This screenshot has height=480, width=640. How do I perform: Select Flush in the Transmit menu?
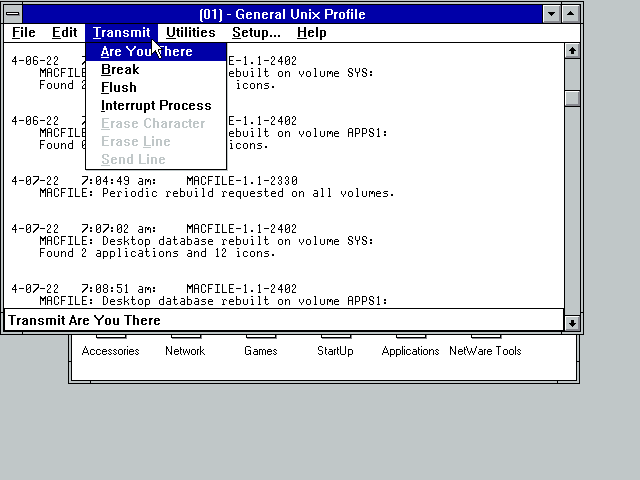click(x=156, y=87)
